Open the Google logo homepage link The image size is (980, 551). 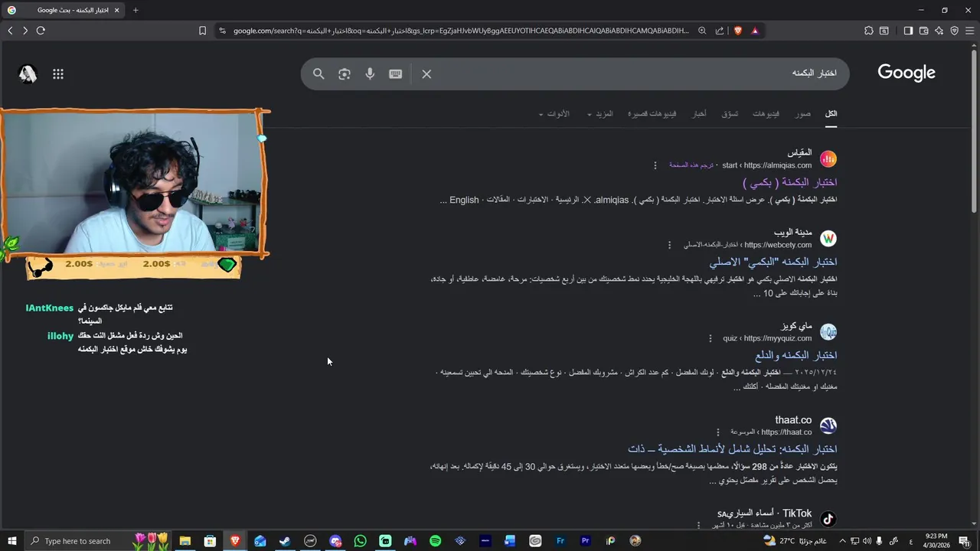[x=906, y=73]
